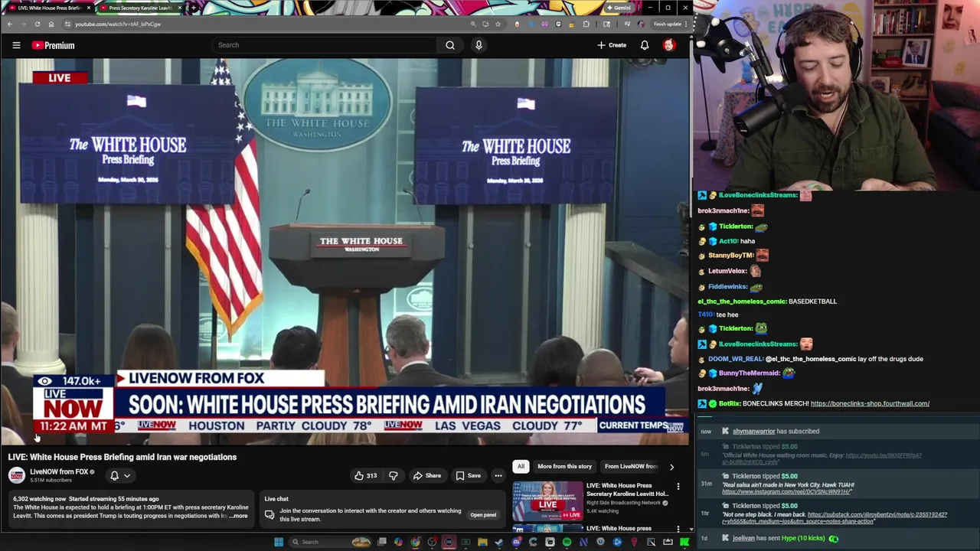
Task: Click DOOM_WR_REAL username in chat
Action: [x=735, y=359]
